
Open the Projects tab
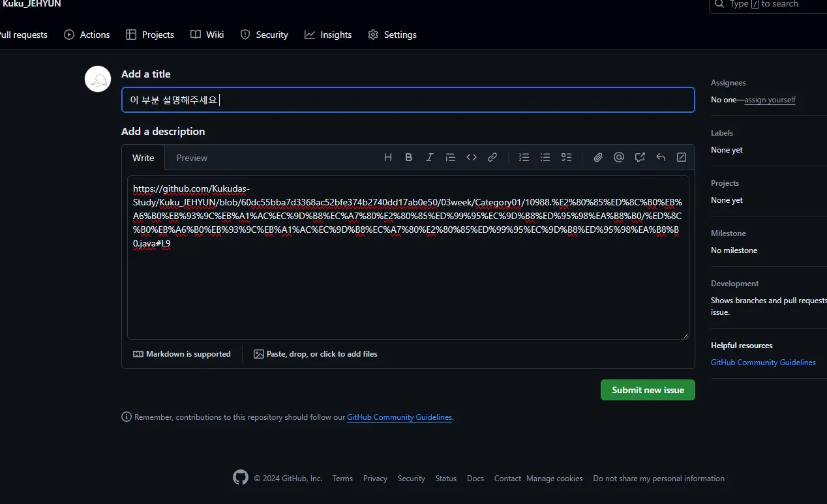[x=150, y=35]
